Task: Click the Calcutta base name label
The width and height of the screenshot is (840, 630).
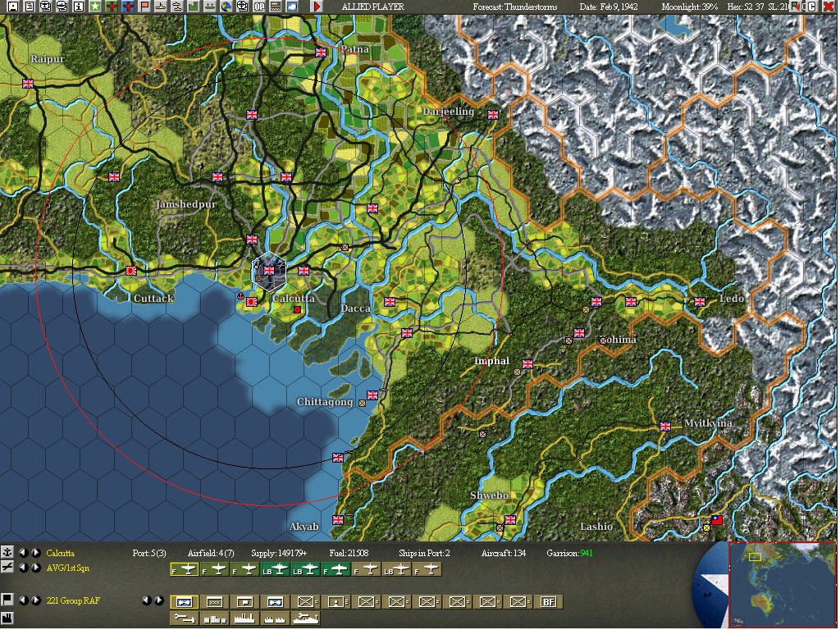Action: click(60, 553)
